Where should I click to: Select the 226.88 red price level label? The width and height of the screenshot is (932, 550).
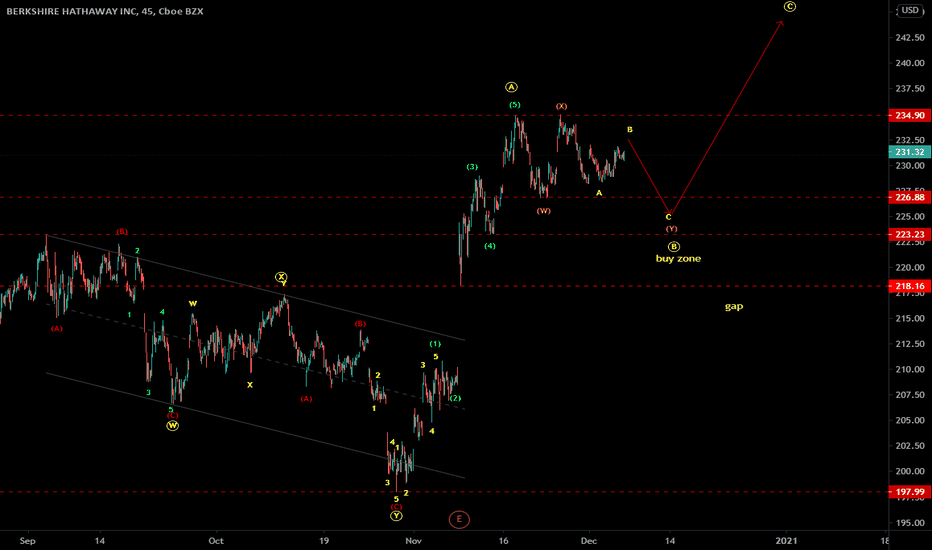pos(909,197)
